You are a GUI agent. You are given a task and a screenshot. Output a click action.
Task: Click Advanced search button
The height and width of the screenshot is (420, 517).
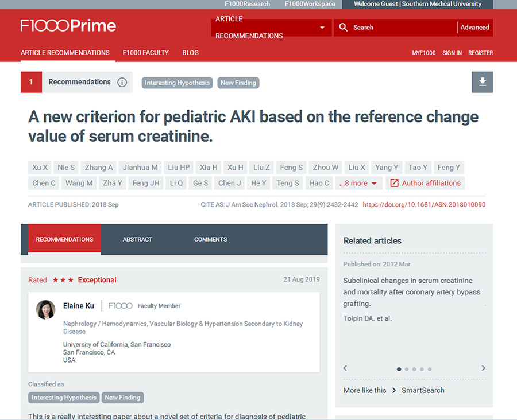pyautogui.click(x=475, y=28)
